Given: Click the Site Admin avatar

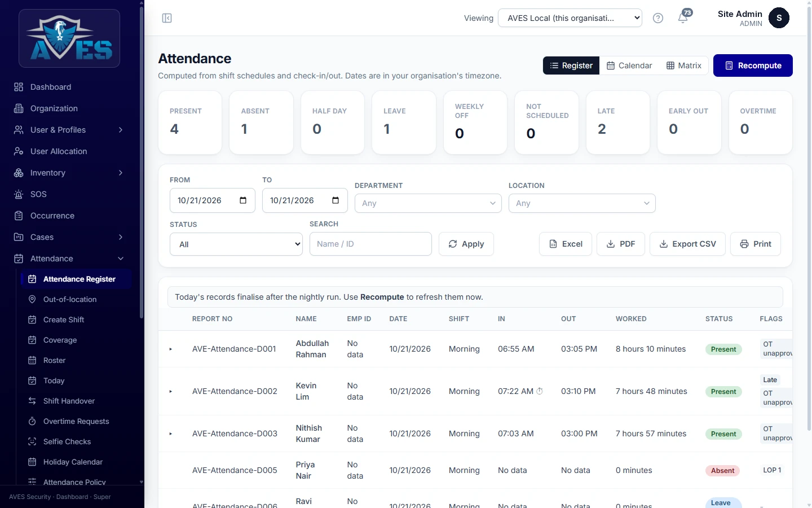Looking at the screenshot, I should pyautogui.click(x=779, y=18).
